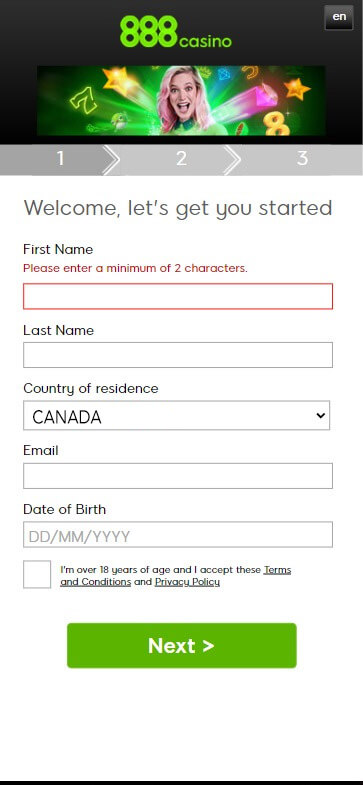Open Country of residence dropdown
This screenshot has width=363, height=785.
(176, 416)
